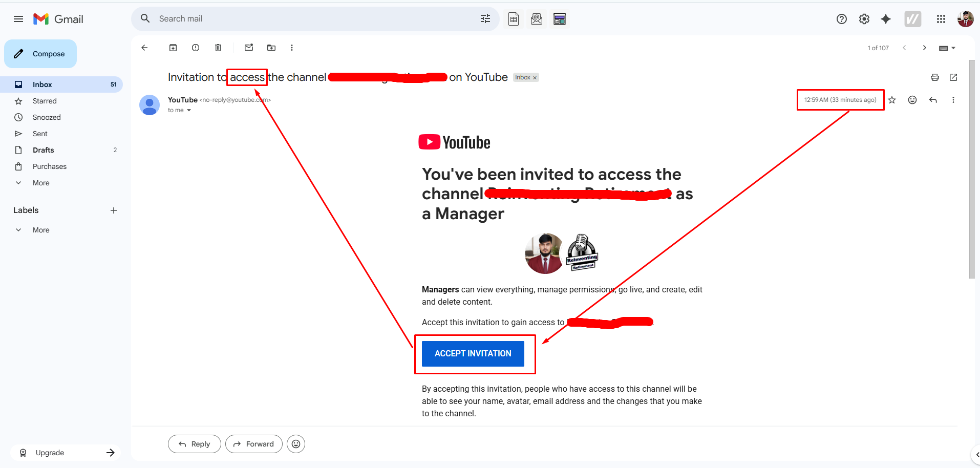This screenshot has width=980, height=468.
Task: Click the Archive icon in the toolbar
Action: tap(173, 48)
